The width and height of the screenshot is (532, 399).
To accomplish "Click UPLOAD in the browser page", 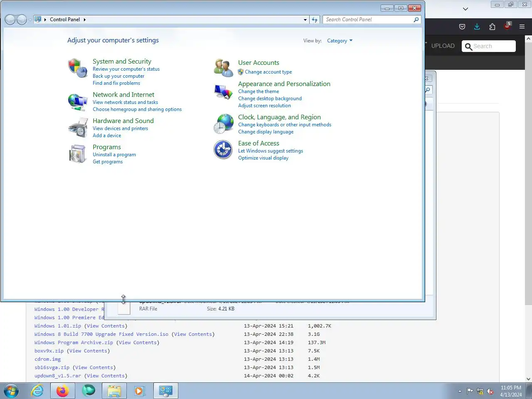I will pos(443,46).
